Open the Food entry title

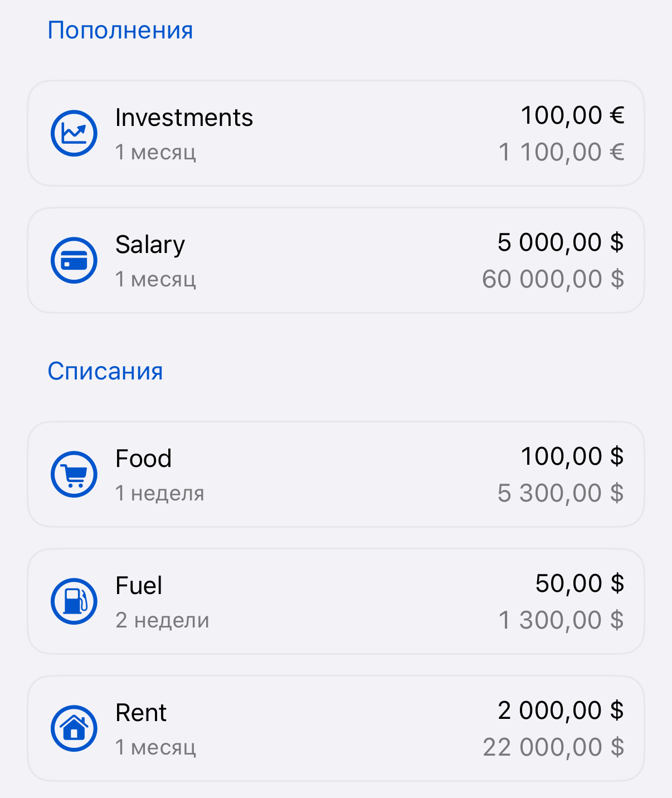tap(143, 459)
